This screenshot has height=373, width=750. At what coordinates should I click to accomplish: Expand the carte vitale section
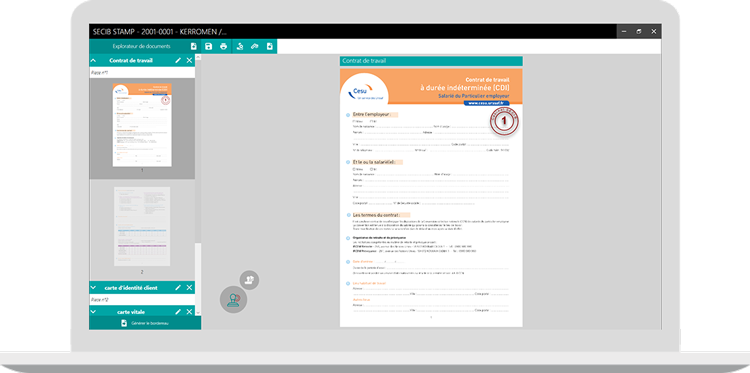click(93, 312)
